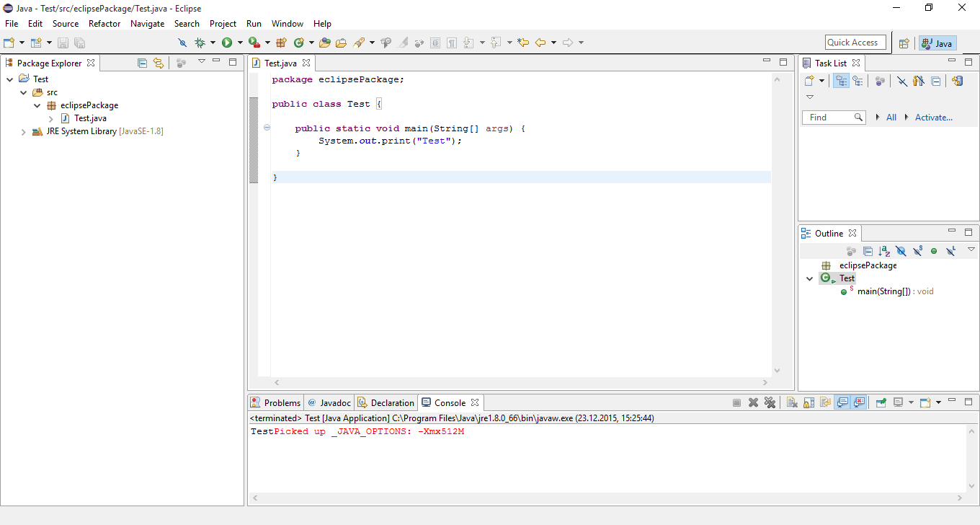
Task: Toggle Hide Non-Public Members green dot
Action: tap(934, 251)
